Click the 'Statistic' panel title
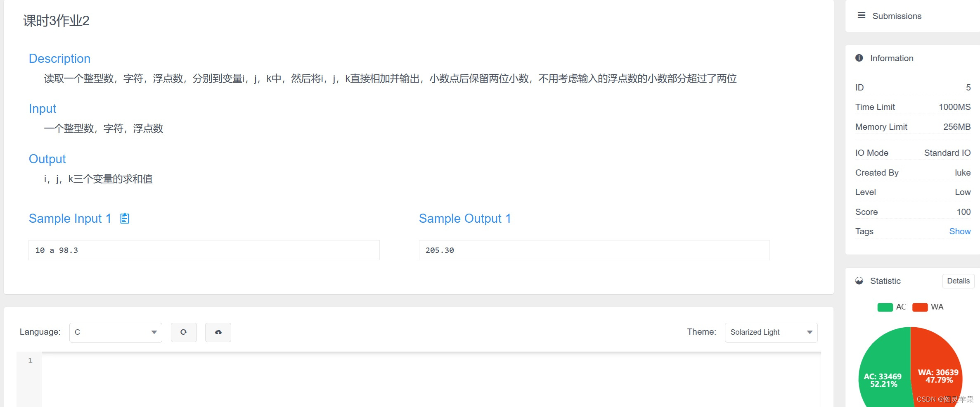The width and height of the screenshot is (980, 407). pyautogui.click(x=885, y=281)
